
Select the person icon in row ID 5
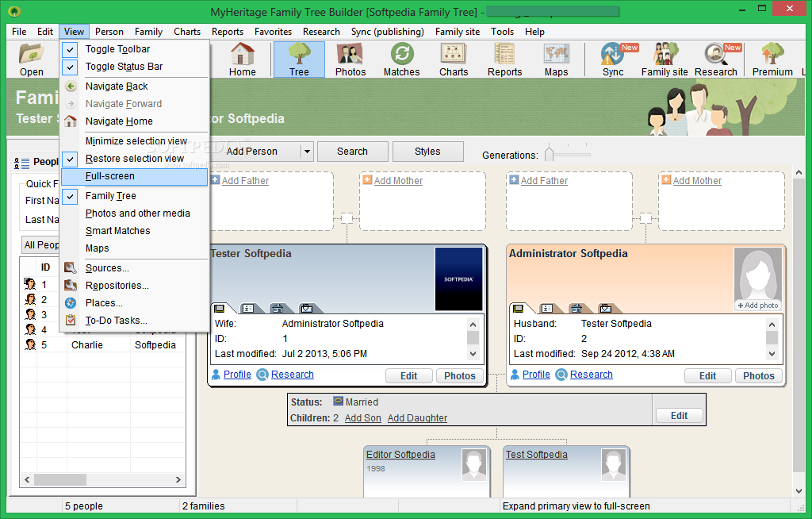click(30, 344)
